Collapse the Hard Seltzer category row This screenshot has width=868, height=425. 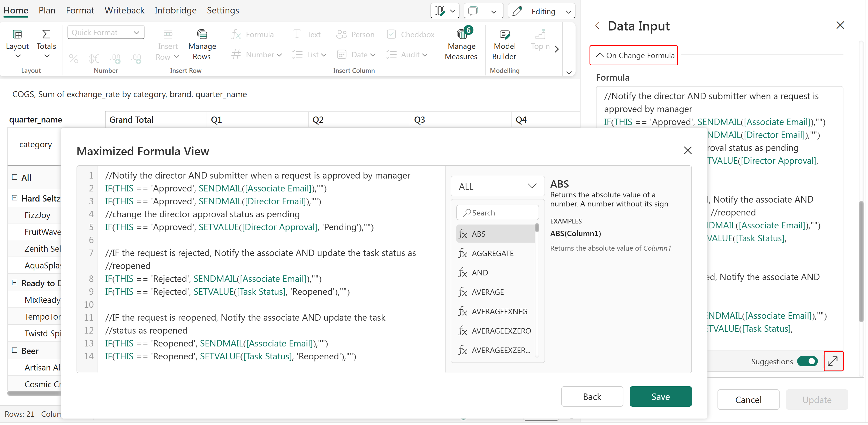click(x=15, y=198)
